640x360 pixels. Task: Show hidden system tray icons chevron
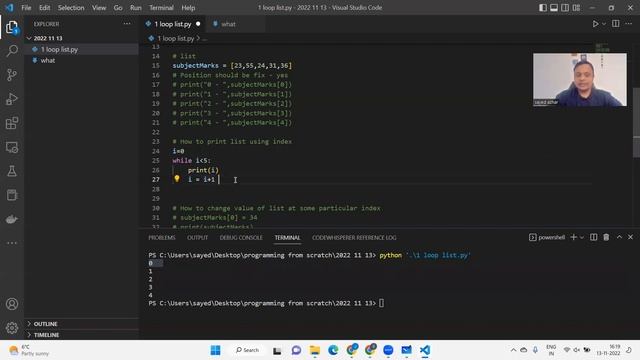(513, 350)
